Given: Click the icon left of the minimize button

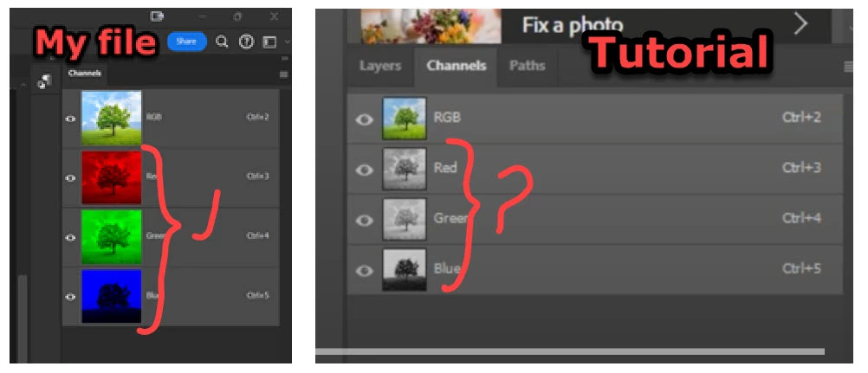Looking at the screenshot, I should (x=157, y=16).
